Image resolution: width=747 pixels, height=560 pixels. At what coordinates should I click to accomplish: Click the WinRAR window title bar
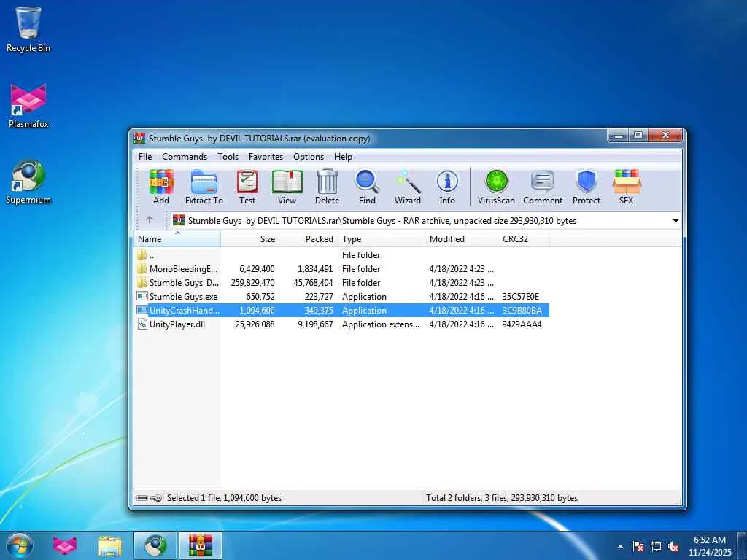[x=370, y=139]
